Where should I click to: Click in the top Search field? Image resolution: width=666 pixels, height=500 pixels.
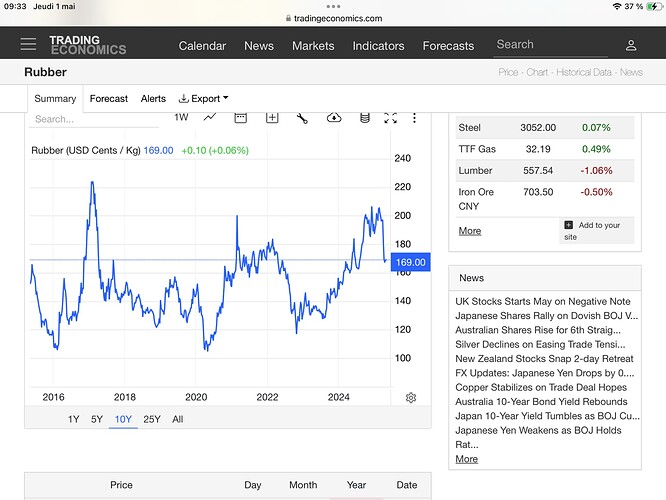pos(550,44)
